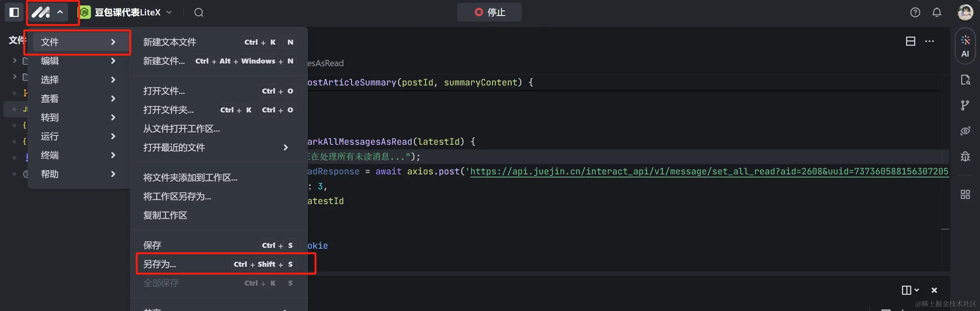Click the search magnifier icon
Viewport: 980px width, 311px height.
click(x=199, y=12)
